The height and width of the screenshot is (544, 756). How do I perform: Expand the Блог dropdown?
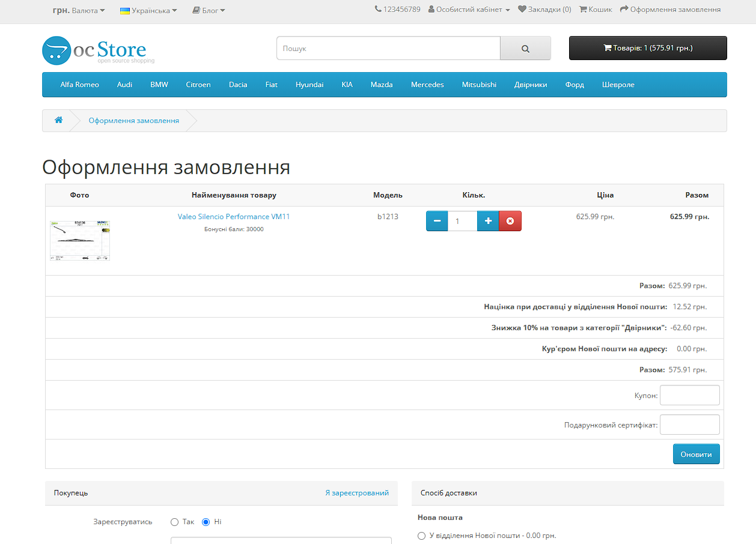tap(209, 10)
